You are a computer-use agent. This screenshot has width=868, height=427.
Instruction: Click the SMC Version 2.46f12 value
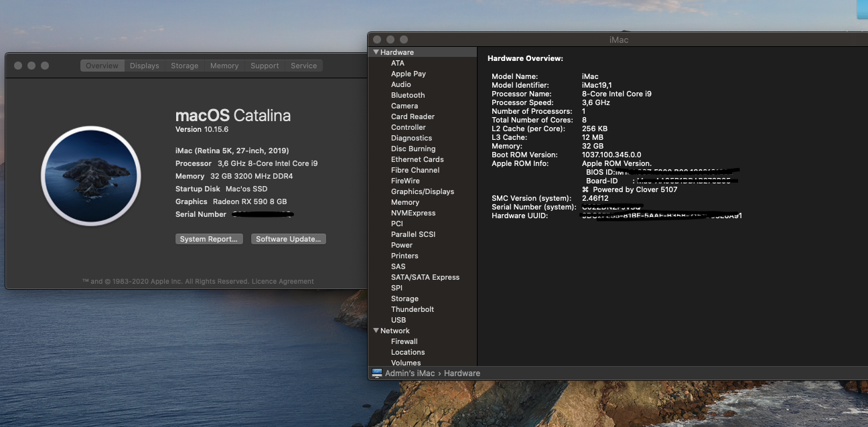[595, 198]
